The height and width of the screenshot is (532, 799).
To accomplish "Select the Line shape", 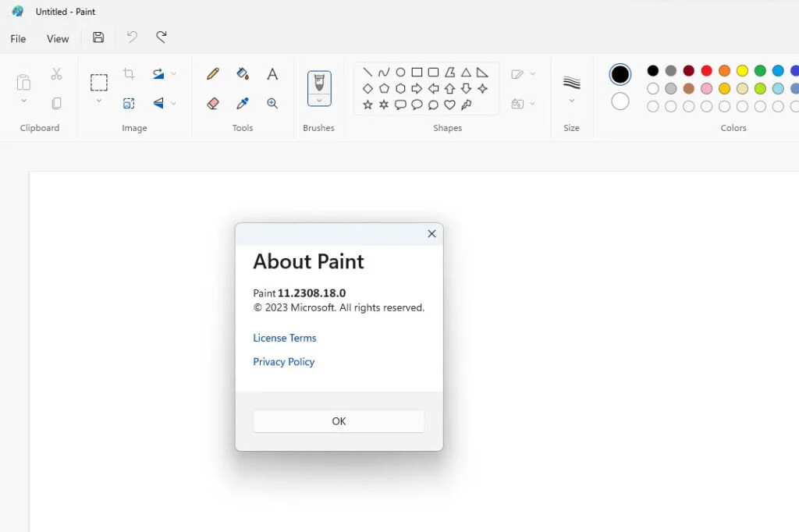I will pos(368,73).
